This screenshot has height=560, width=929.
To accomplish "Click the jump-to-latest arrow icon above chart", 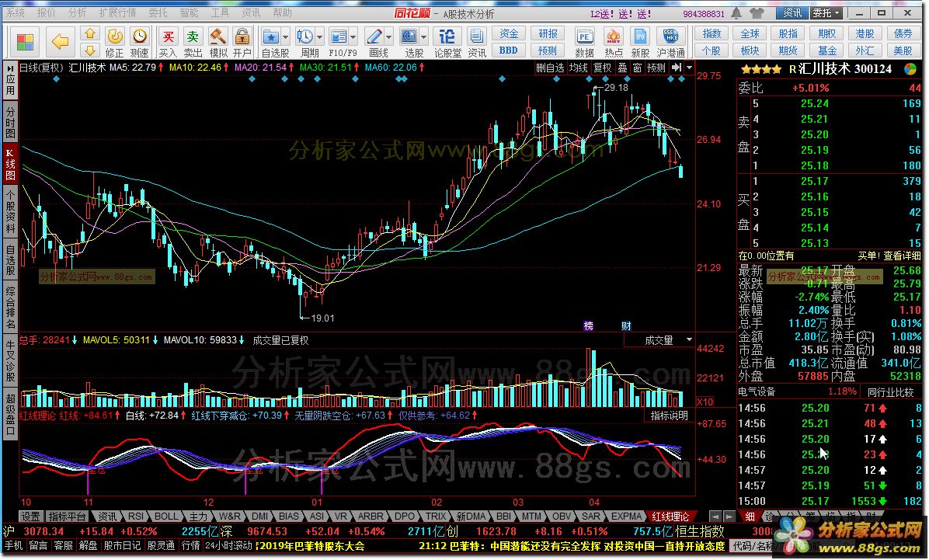I will click(676, 68).
